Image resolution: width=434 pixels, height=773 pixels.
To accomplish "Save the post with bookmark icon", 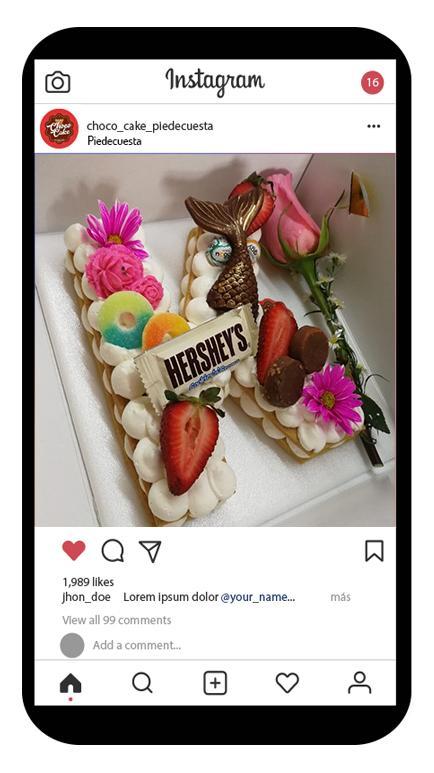I will 374,551.
